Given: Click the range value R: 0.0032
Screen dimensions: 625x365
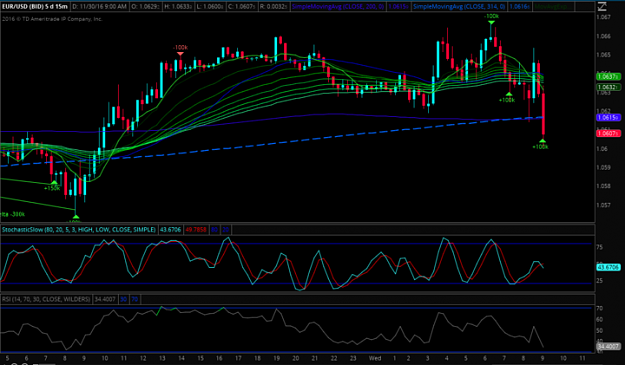Looking at the screenshot, I should tap(273, 6).
